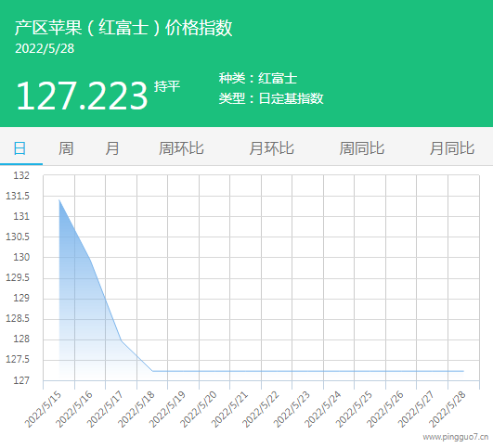Screen dimensions: 493x448
Task: Click the 2022/5/22 x-axis date label
Action: tap(261, 409)
